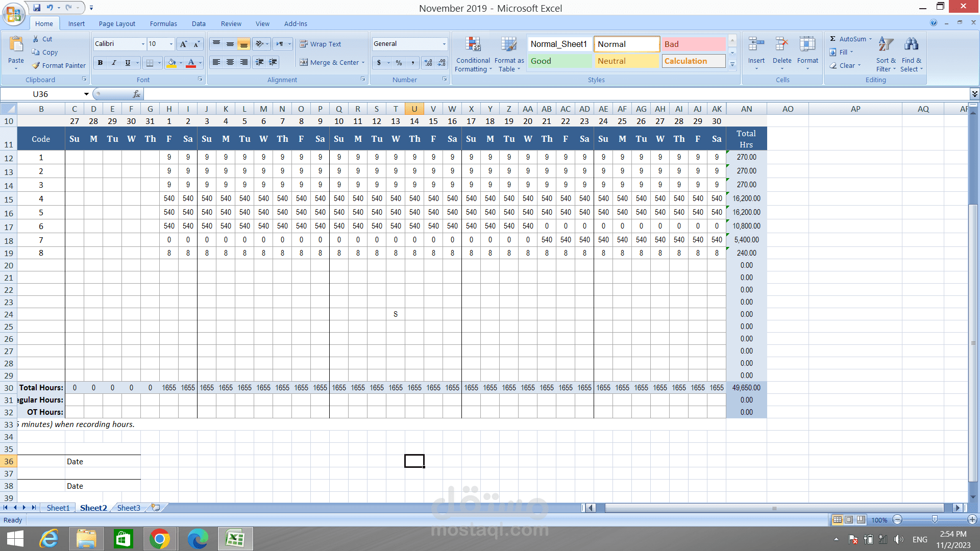Apply the Neutral cell style
This screenshot has width=980, height=551.
[x=627, y=61]
